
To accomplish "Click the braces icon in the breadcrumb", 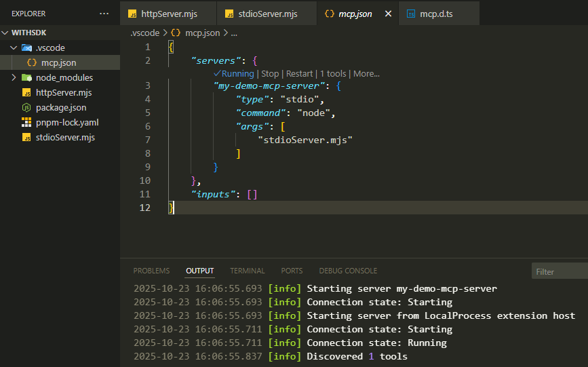I will [176, 33].
